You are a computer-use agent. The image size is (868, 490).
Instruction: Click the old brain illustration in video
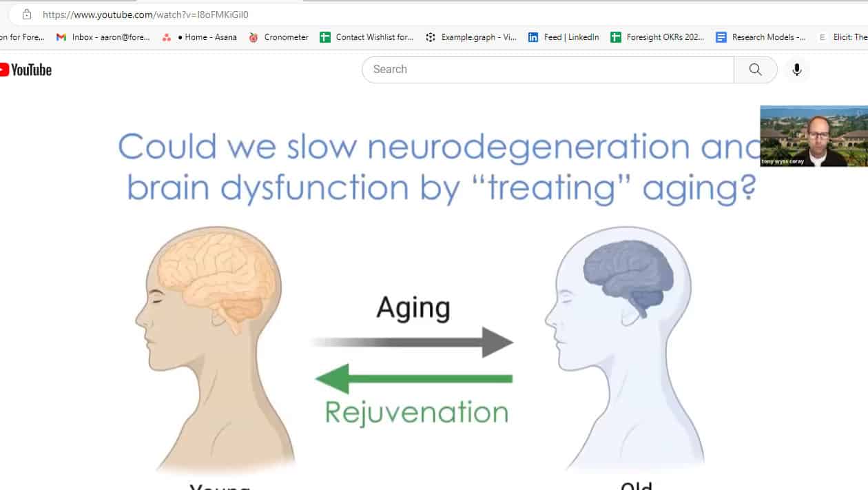[629, 274]
